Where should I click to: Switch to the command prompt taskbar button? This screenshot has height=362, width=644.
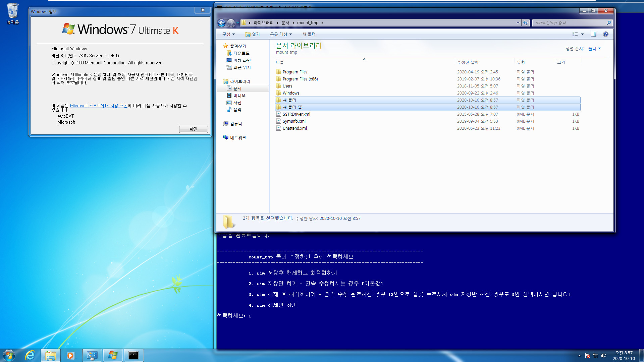tap(133, 355)
